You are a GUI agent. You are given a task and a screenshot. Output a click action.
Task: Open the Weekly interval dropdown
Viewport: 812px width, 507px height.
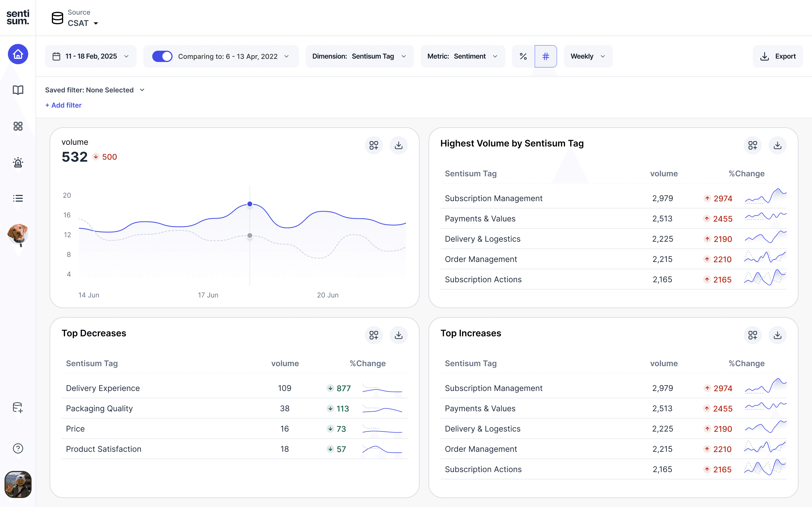588,56
